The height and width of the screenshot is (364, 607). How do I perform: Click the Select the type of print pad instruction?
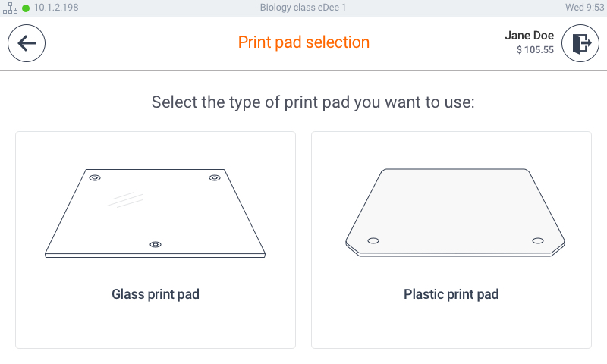point(313,102)
